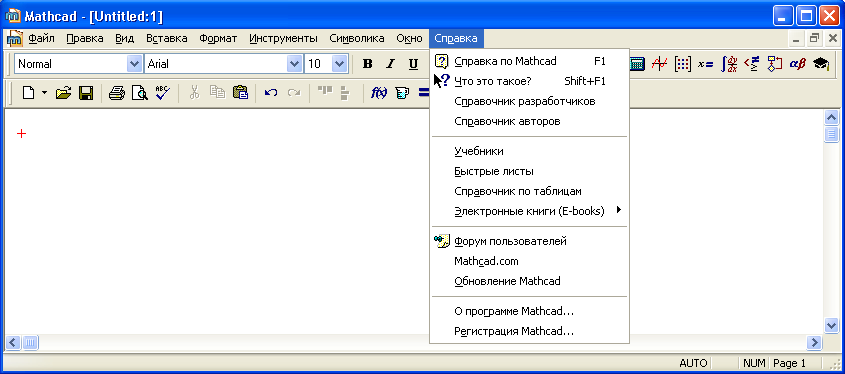845x374 pixels.
Task: Save the worksheet using the floppy disk icon
Action: pos(86,93)
